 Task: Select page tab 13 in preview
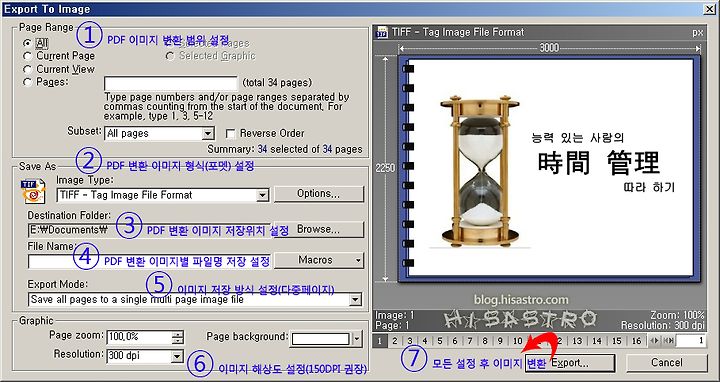[x=577, y=341]
